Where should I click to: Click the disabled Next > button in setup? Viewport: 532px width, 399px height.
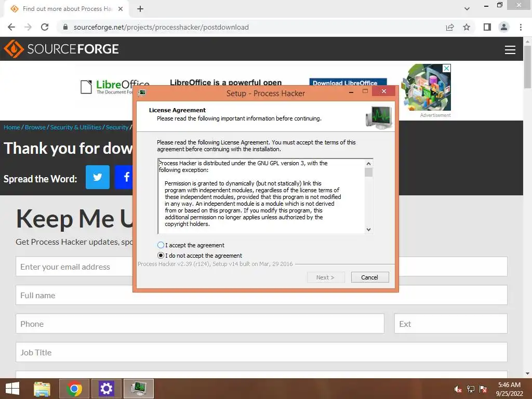326,277
